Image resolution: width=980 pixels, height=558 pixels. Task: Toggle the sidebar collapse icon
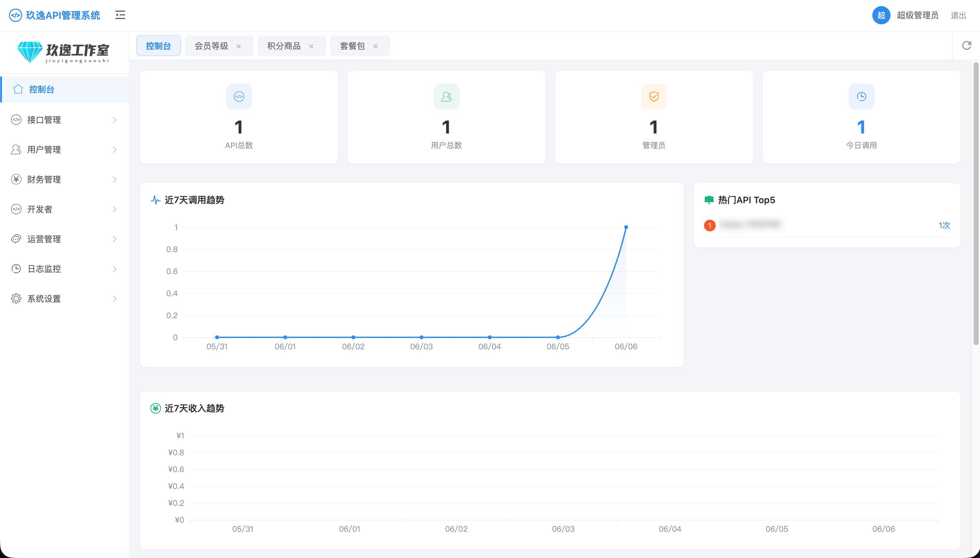pyautogui.click(x=120, y=15)
